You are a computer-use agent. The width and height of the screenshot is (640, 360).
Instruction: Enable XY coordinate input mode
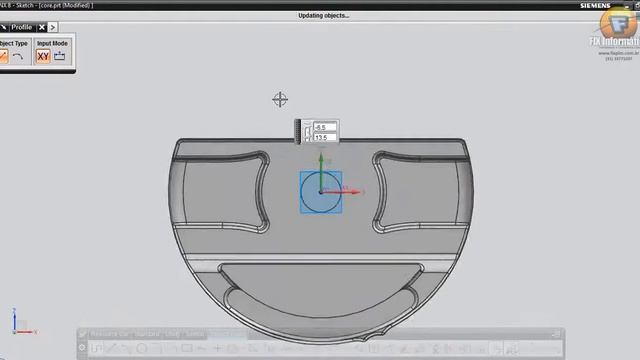43,56
